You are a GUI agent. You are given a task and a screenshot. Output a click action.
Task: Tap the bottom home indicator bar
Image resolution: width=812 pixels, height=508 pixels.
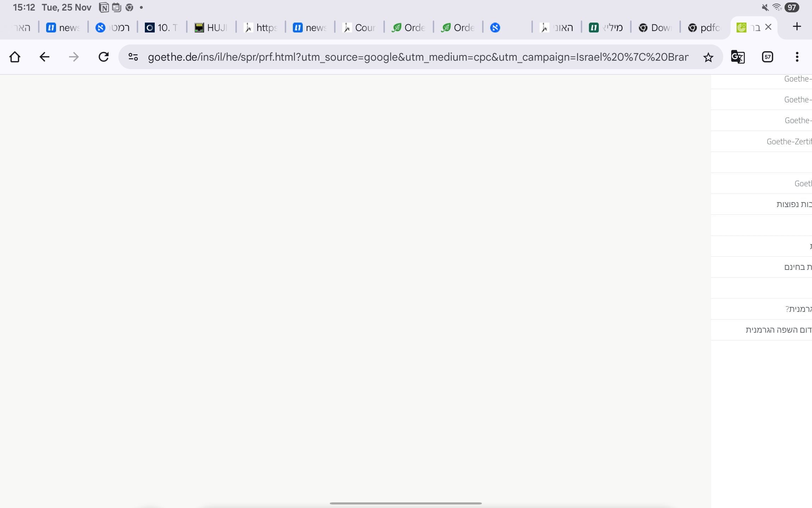tap(406, 503)
